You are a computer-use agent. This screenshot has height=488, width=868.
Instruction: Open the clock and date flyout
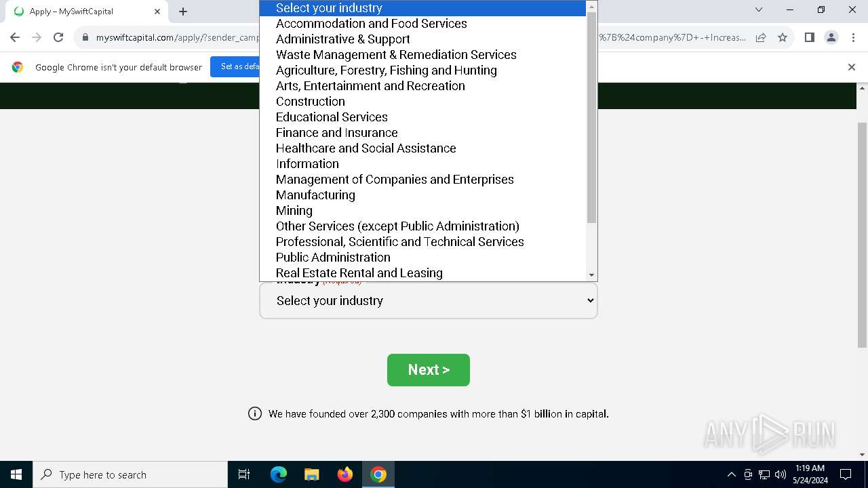[810, 474]
